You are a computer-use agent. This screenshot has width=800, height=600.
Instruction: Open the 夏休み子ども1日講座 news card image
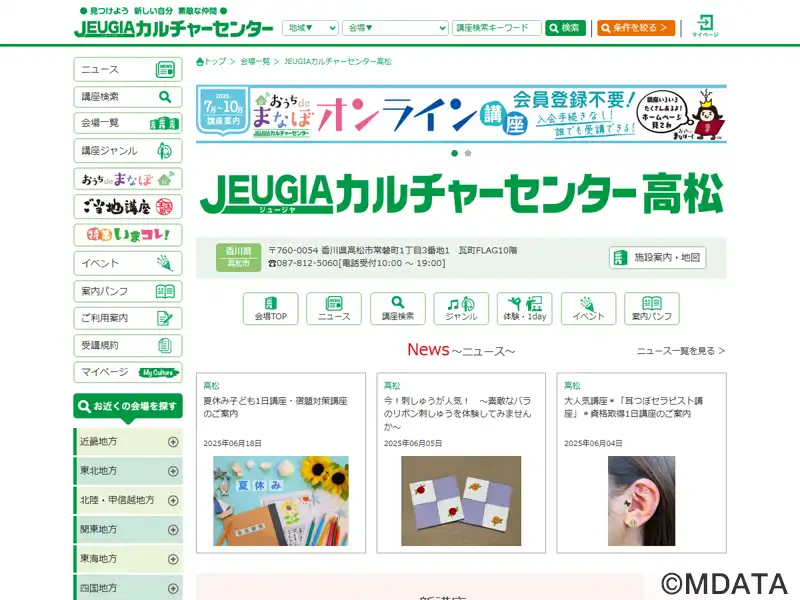pyautogui.click(x=281, y=501)
